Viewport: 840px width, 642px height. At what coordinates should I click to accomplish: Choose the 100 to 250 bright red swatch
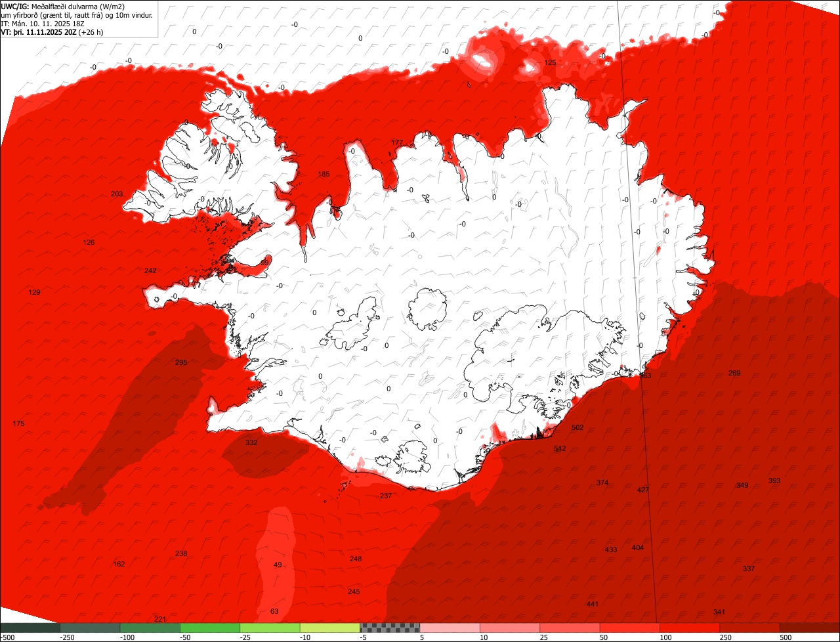point(690,628)
